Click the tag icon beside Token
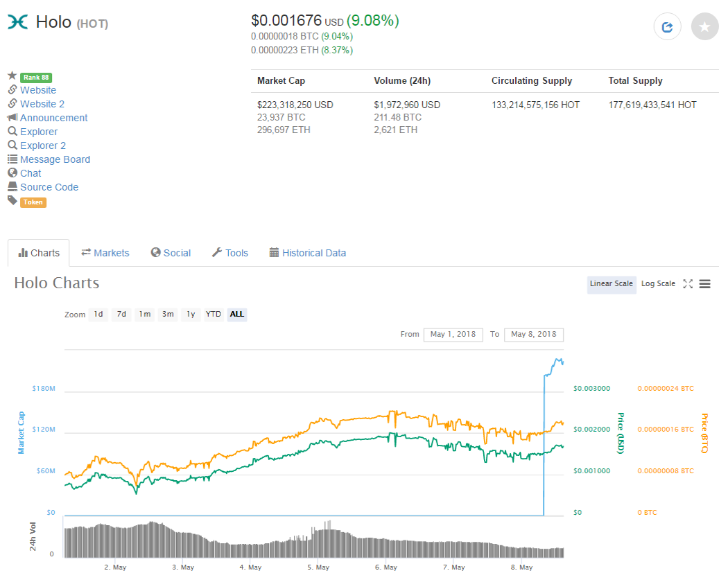 [12, 200]
